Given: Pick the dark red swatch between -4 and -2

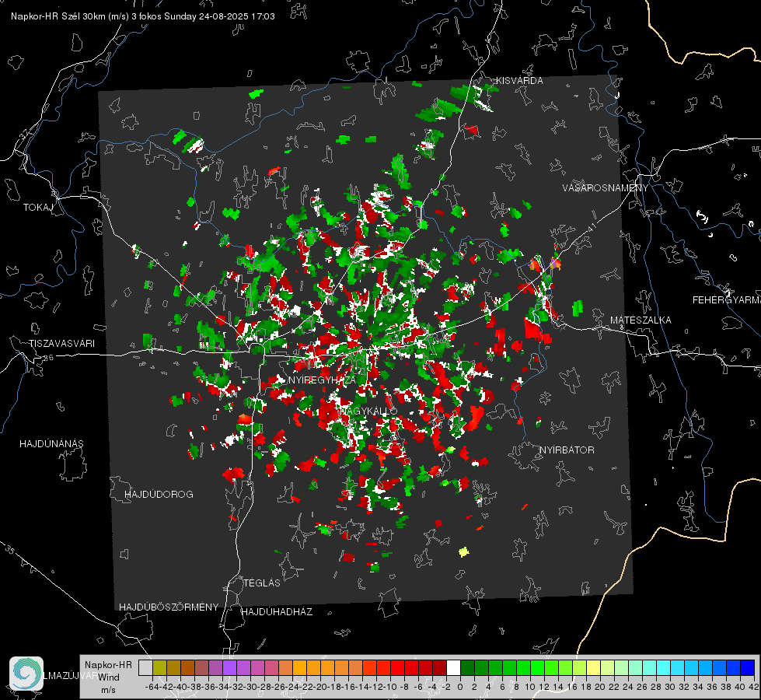Looking at the screenshot, I should coord(440,667).
